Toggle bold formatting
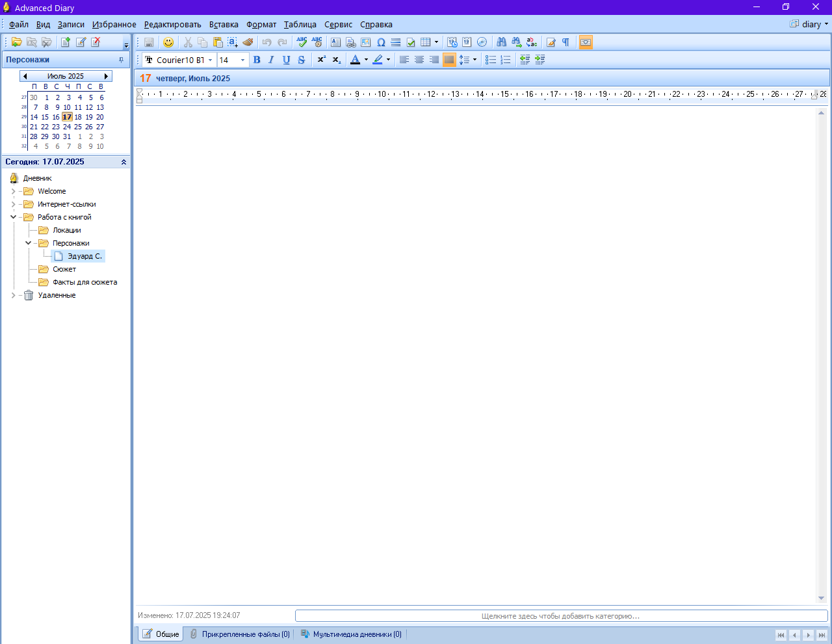832x644 pixels. (257, 60)
